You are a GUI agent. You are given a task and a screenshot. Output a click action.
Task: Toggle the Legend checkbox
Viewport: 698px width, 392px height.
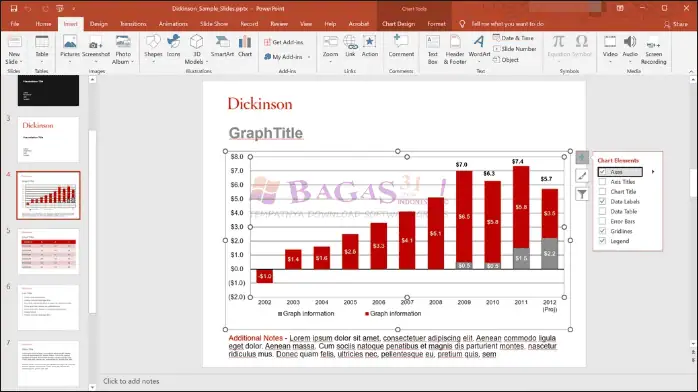coord(602,241)
